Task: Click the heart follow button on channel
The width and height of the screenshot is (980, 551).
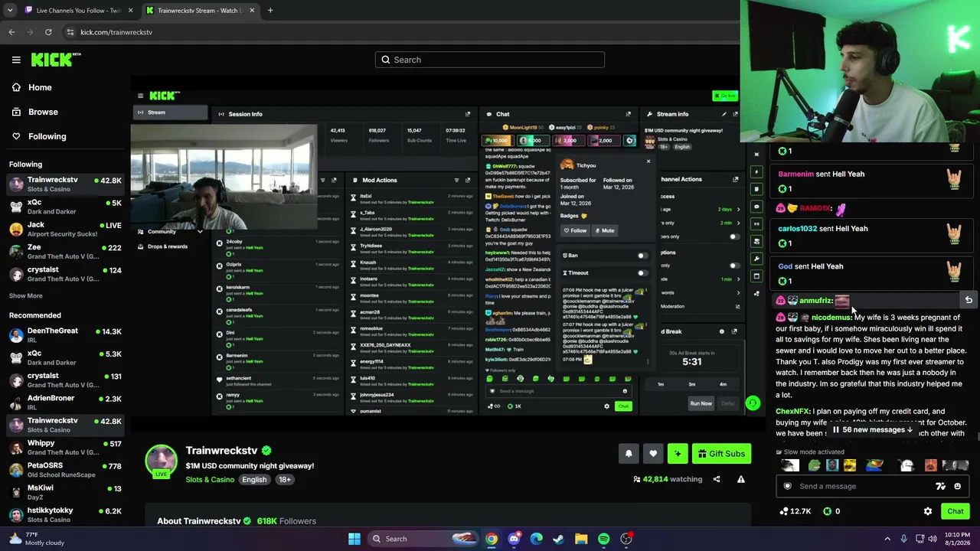Action: [x=653, y=454]
